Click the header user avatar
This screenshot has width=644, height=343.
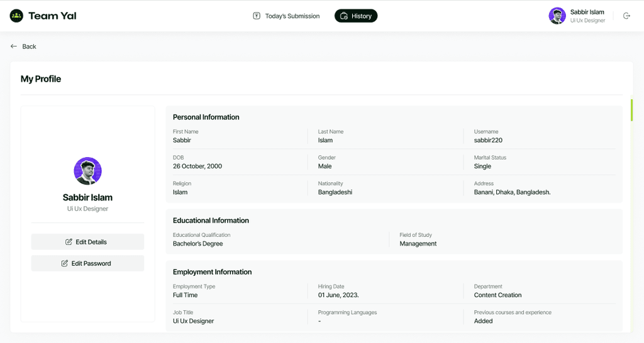coord(557,16)
